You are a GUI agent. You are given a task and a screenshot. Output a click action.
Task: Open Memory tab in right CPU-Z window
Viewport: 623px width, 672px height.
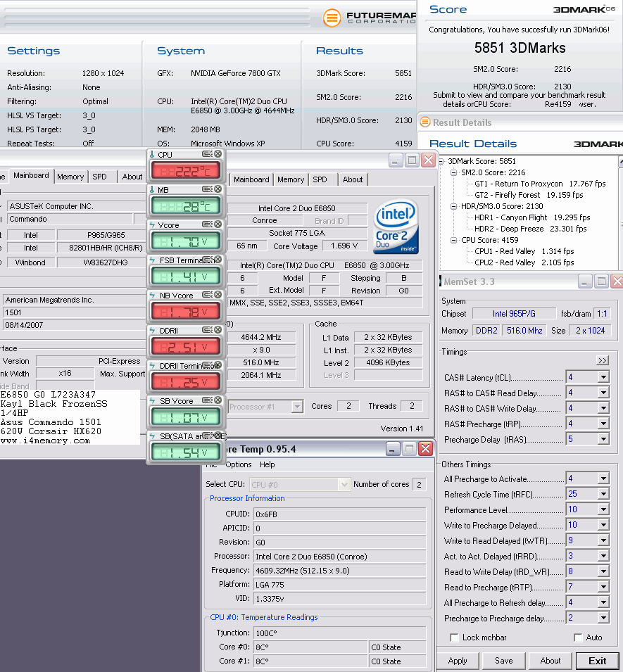tap(291, 179)
